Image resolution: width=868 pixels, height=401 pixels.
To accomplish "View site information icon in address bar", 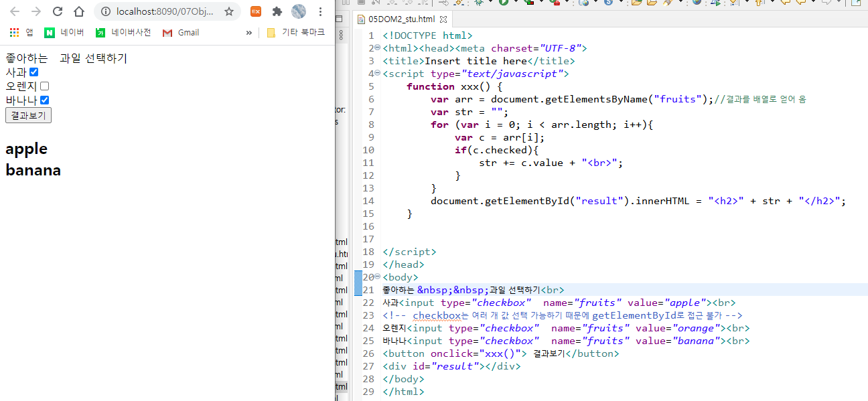I will (x=106, y=11).
